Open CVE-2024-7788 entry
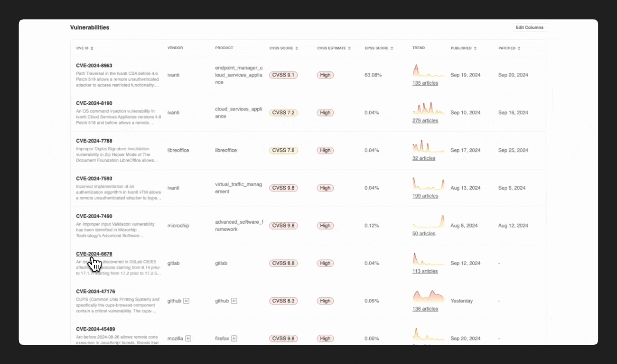Screen dimensions: 617x364 click(x=94, y=141)
